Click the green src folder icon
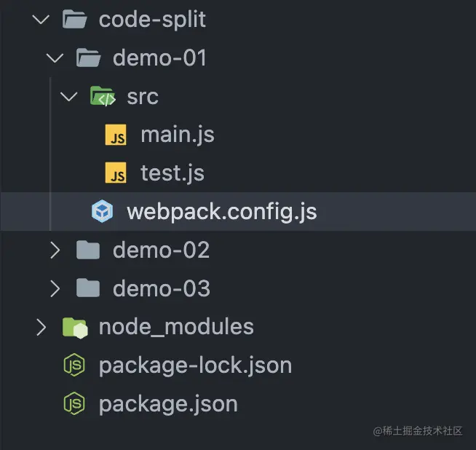The width and height of the screenshot is (476, 450). point(102,97)
